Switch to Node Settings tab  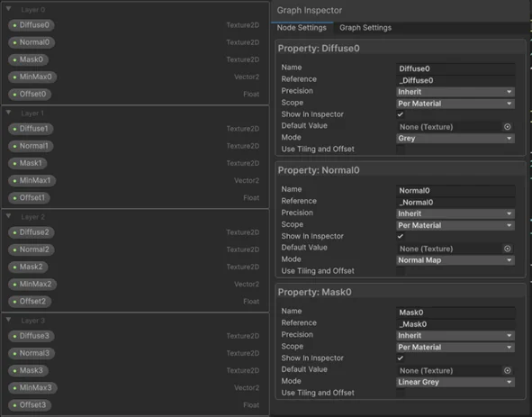[x=302, y=28]
